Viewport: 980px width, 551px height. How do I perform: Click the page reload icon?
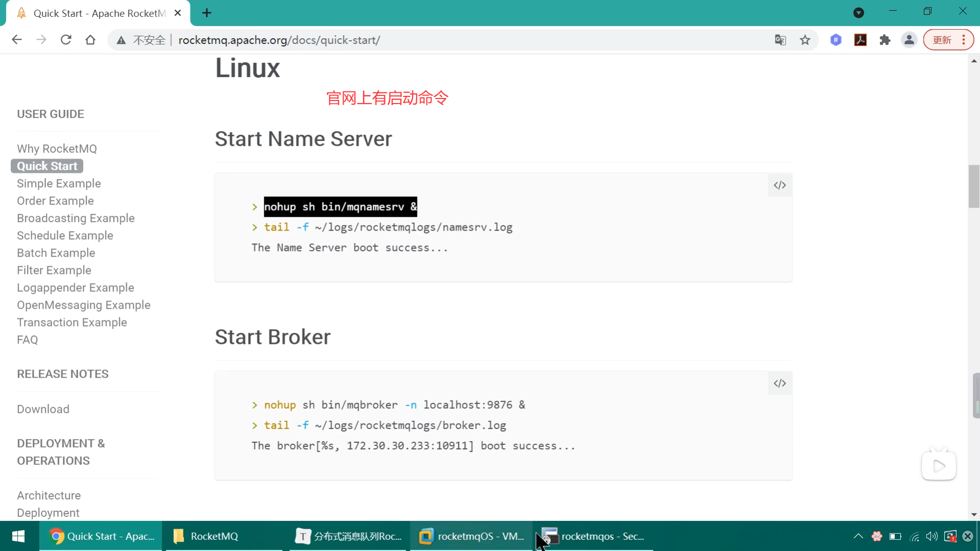click(x=66, y=40)
